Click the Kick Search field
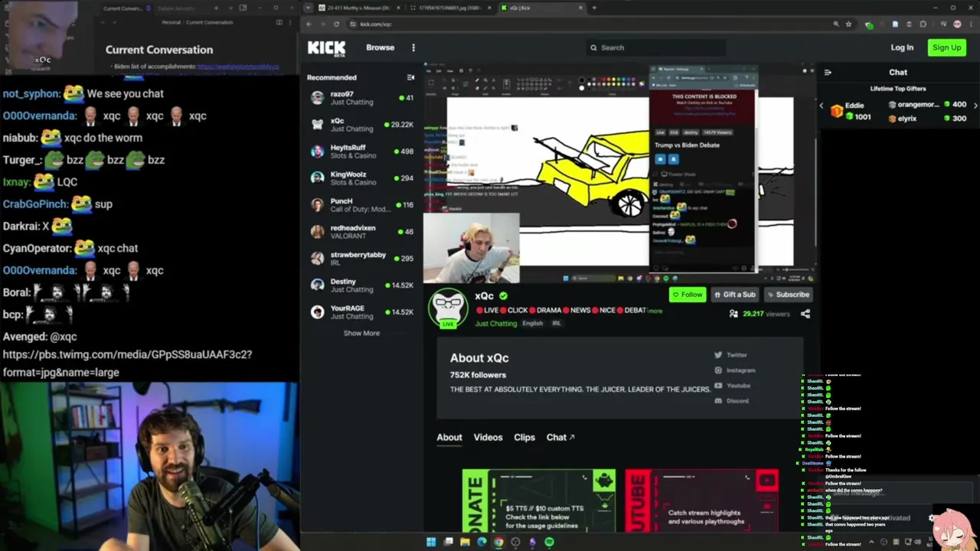 pyautogui.click(x=655, y=47)
